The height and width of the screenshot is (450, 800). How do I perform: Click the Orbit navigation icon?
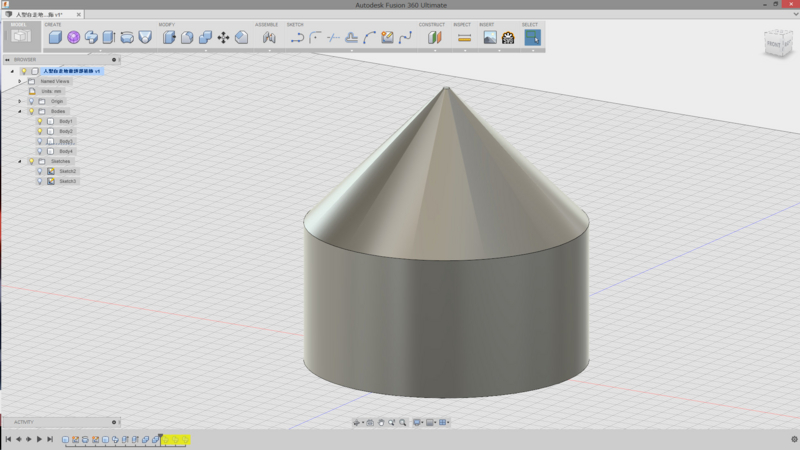pos(357,422)
